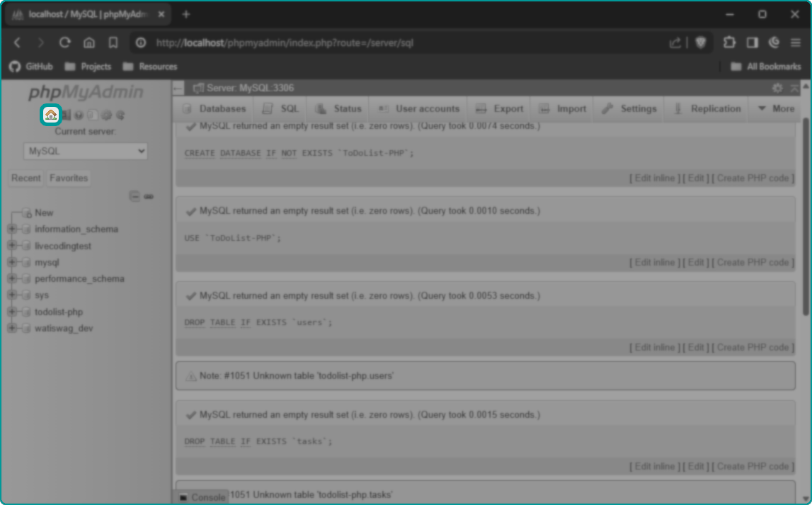Expand the performance_schema database node
812x505 pixels.
(12, 278)
